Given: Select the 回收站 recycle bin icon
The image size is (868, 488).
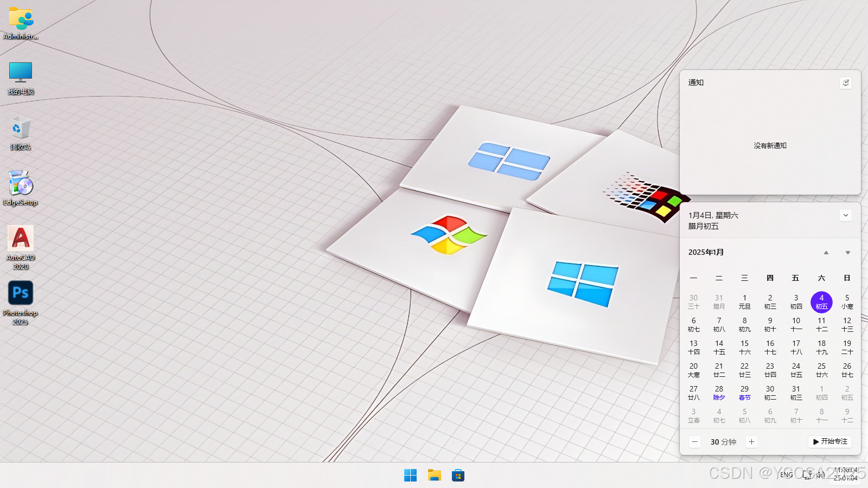Looking at the screenshot, I should 21,133.
